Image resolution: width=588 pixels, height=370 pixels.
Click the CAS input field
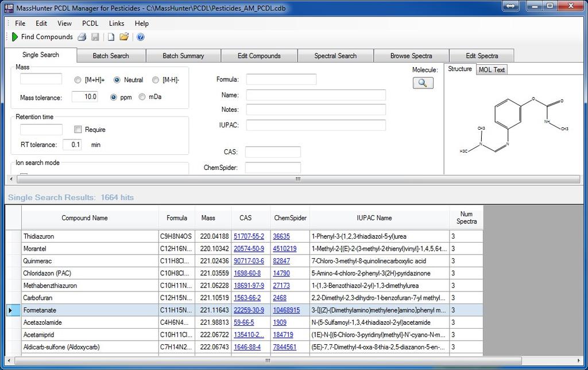click(273, 152)
